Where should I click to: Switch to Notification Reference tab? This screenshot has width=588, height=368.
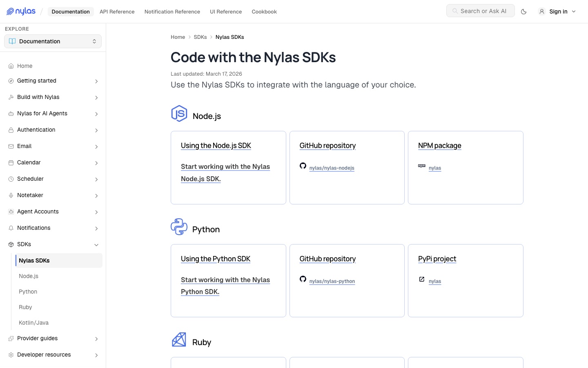tap(172, 11)
